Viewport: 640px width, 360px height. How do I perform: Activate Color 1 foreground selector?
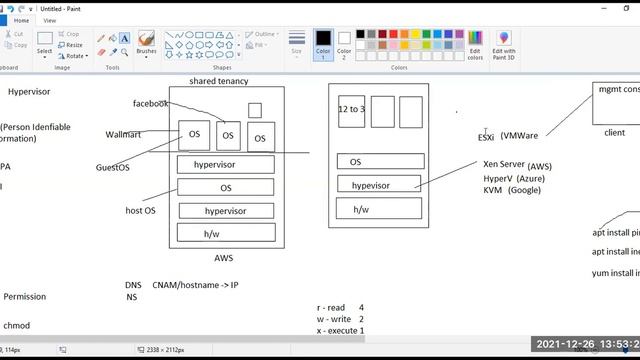pyautogui.click(x=323, y=45)
